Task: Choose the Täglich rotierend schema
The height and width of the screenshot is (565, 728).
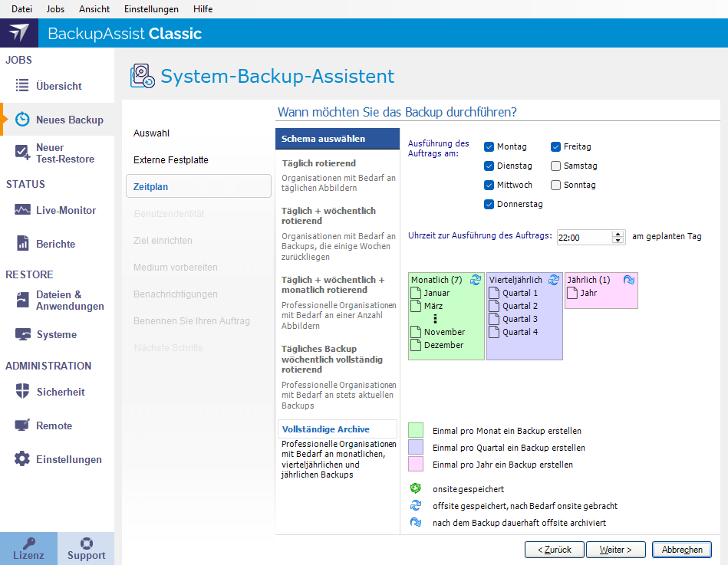Action: pyautogui.click(x=318, y=163)
